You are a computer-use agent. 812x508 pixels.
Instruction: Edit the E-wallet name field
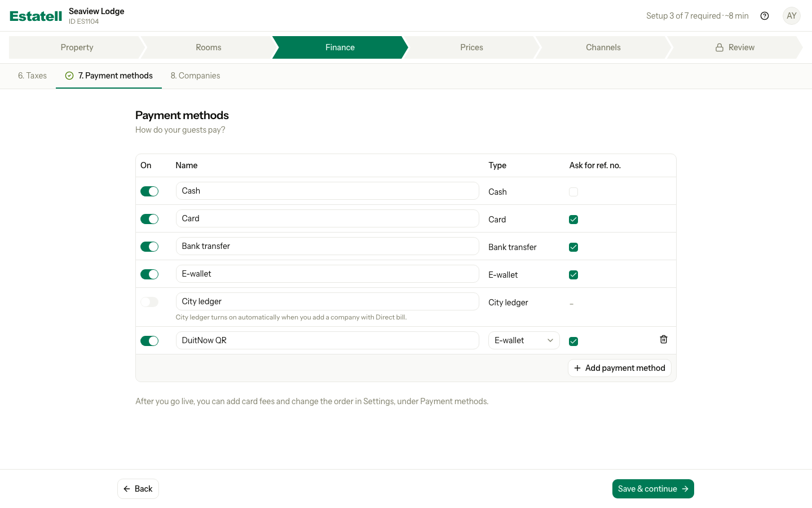tap(328, 274)
